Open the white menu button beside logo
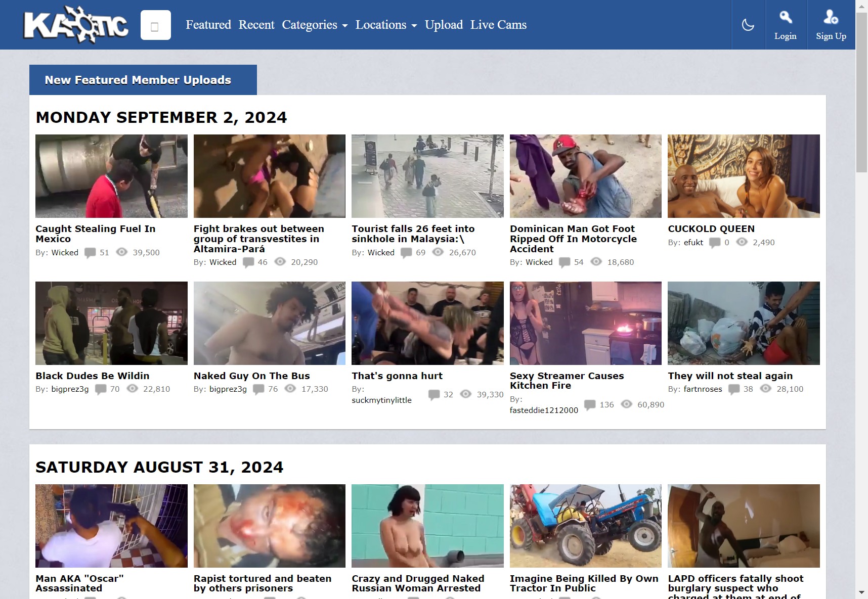The image size is (868, 599). click(x=155, y=25)
